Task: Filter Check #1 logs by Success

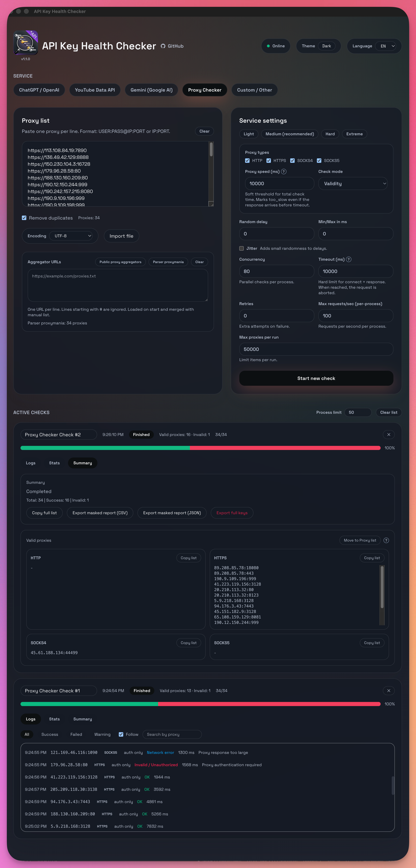Action: [50, 734]
